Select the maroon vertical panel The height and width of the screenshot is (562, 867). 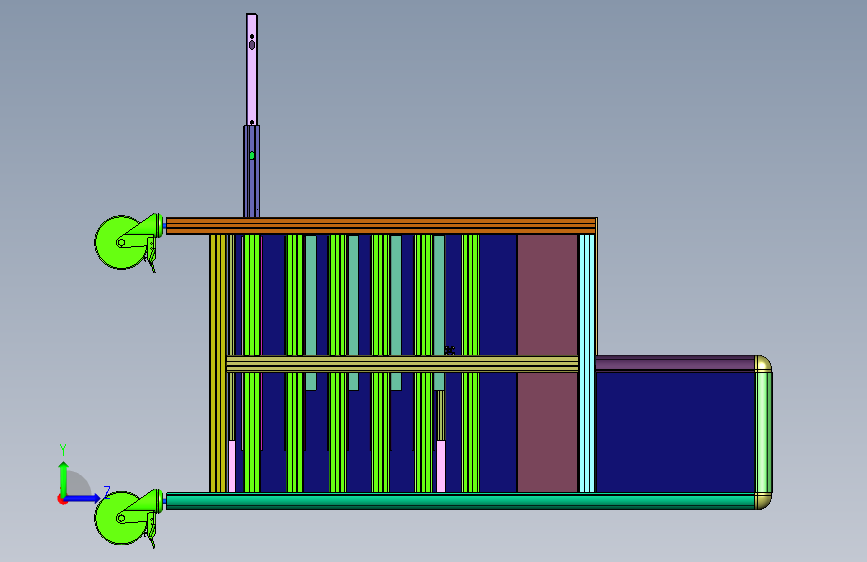547,363
